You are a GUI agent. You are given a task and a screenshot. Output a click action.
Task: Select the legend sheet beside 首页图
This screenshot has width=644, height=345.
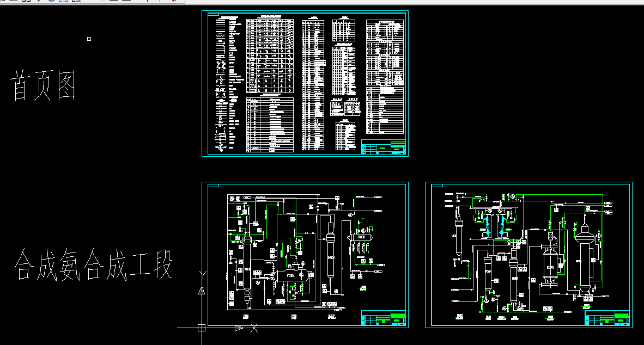coord(305,83)
